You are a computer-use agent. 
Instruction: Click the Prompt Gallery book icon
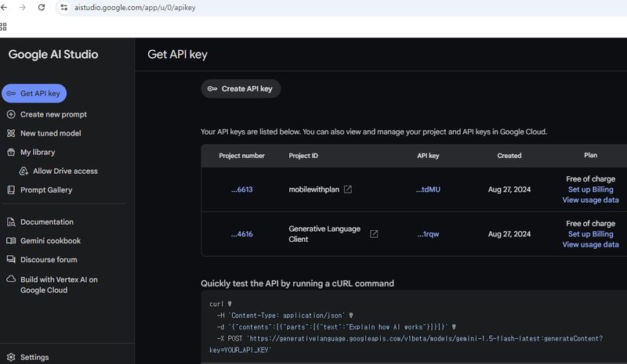pos(11,189)
